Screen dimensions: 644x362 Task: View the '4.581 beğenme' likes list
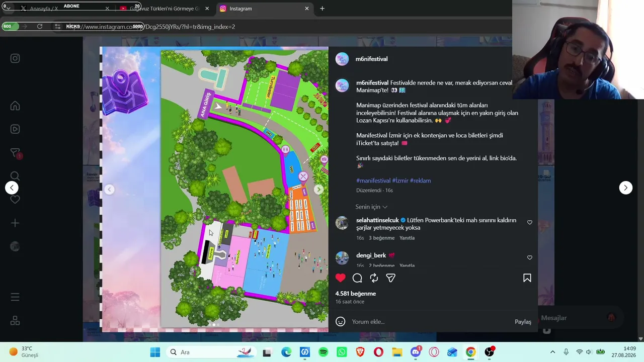click(x=356, y=294)
